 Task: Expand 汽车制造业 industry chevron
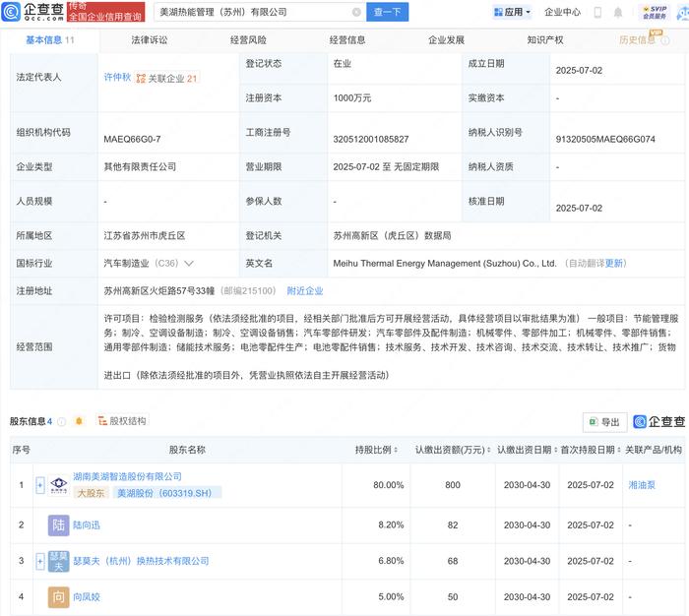point(189,264)
